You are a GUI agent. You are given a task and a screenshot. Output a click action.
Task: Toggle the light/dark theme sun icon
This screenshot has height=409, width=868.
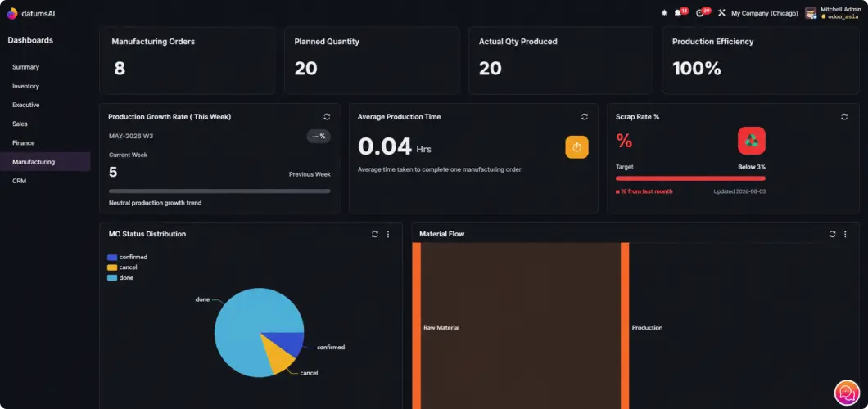pos(664,13)
